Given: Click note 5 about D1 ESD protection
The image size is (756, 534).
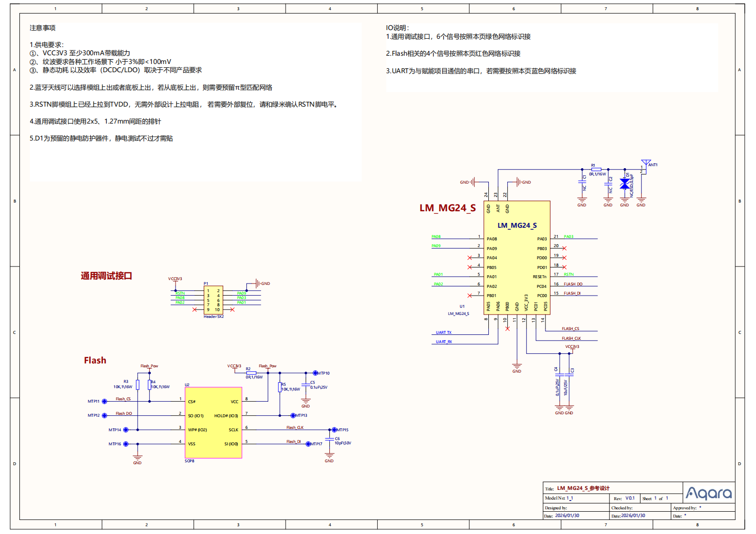Looking at the screenshot, I should tap(101, 139).
